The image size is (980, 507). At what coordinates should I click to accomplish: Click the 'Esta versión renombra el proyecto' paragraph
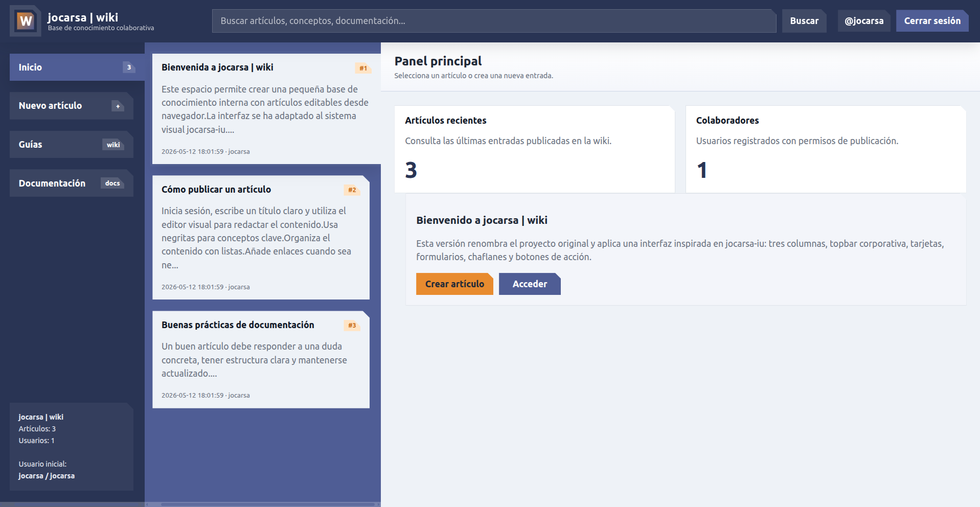(x=680, y=250)
